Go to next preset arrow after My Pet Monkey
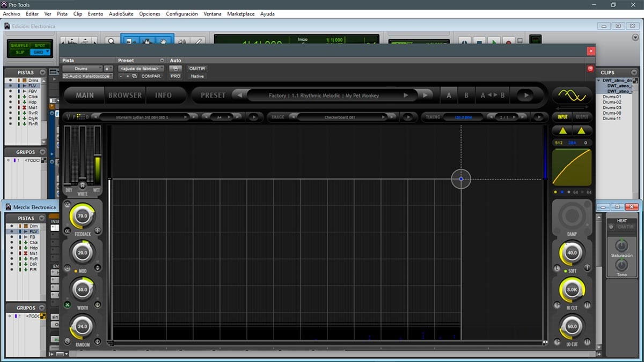The width and height of the screenshot is (644, 362). (425, 95)
